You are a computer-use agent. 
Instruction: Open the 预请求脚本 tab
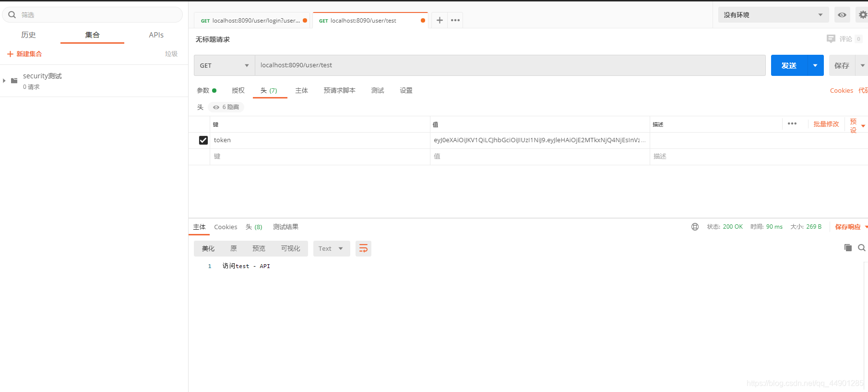point(339,90)
